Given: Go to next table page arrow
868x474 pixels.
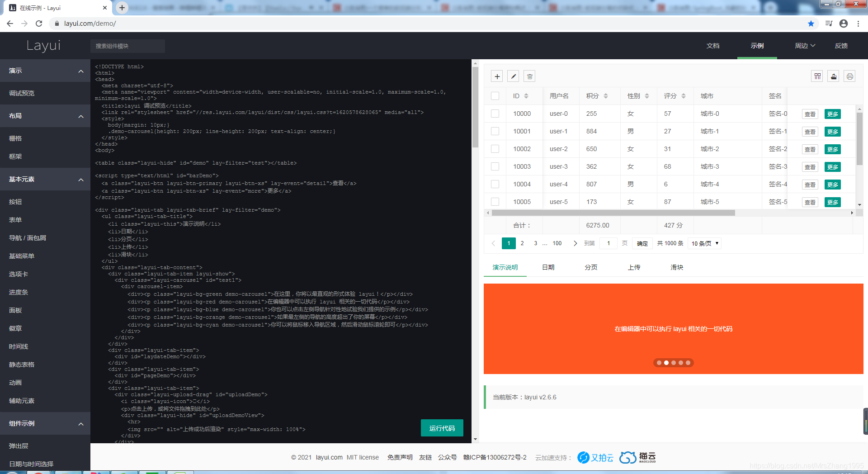Looking at the screenshot, I should (x=575, y=243).
